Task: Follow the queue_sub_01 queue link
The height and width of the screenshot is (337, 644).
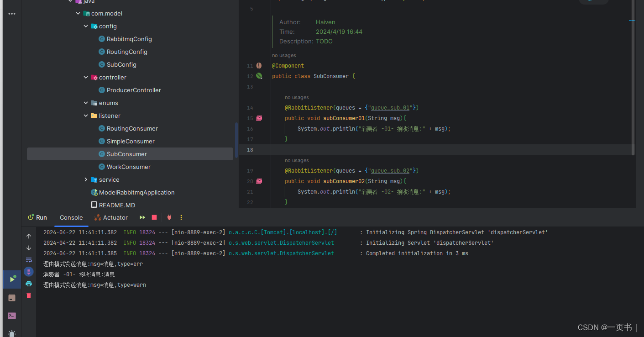Action: point(390,108)
